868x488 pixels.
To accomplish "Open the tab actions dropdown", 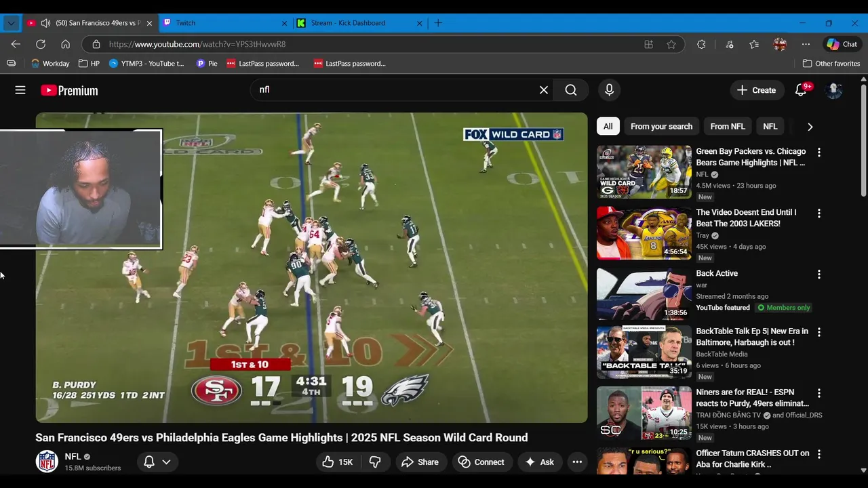I will pos(11,23).
